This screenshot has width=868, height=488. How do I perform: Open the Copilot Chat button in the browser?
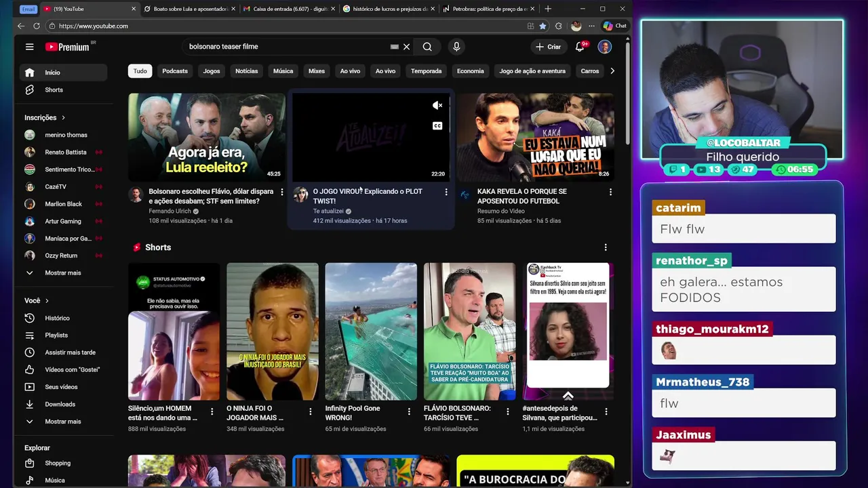point(615,26)
